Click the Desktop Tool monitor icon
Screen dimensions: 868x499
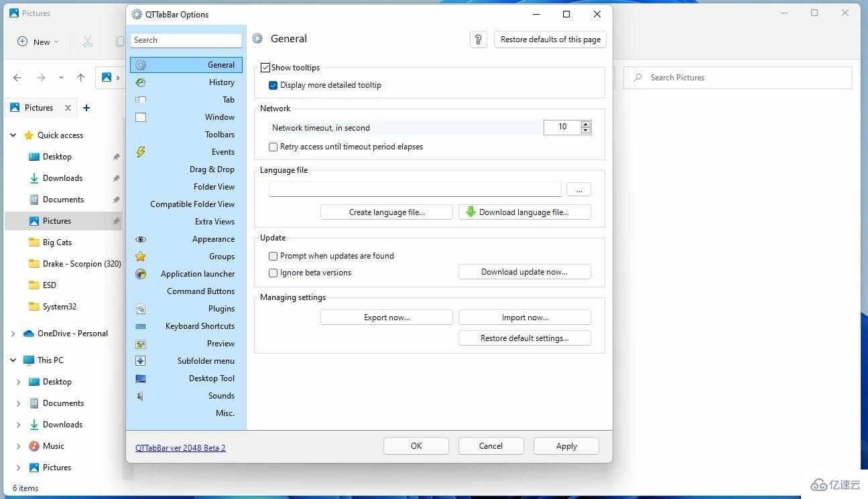(141, 378)
